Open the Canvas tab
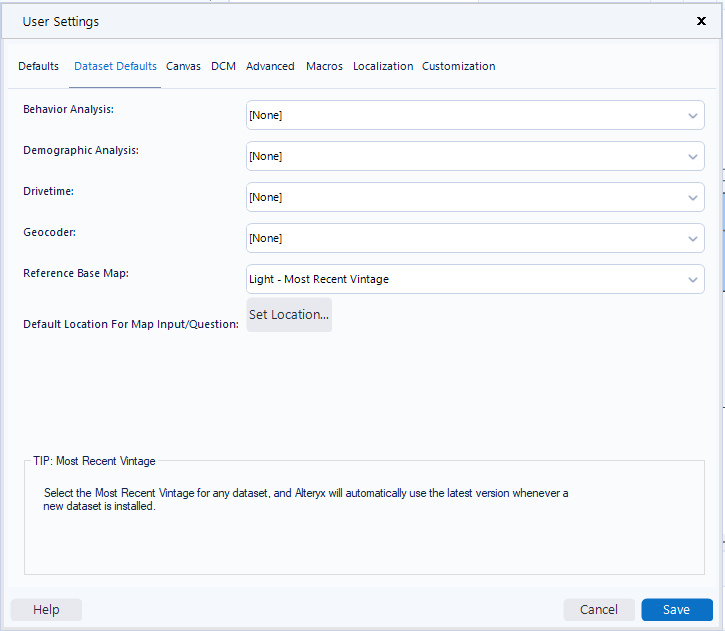 [183, 67]
